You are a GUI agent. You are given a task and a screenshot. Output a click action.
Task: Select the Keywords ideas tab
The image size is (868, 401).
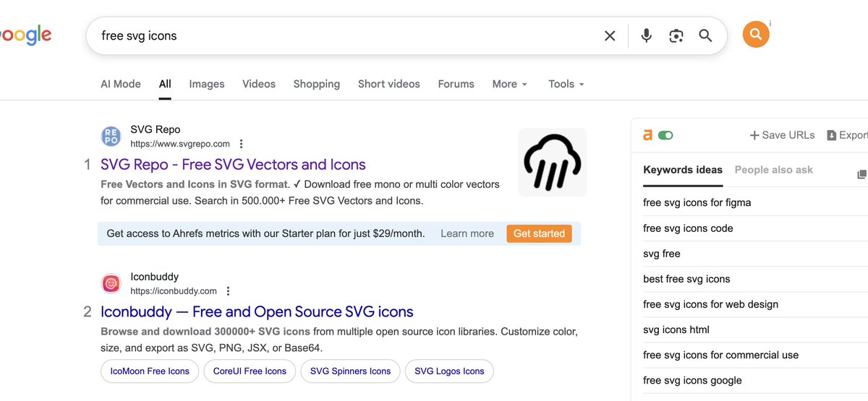tap(683, 170)
